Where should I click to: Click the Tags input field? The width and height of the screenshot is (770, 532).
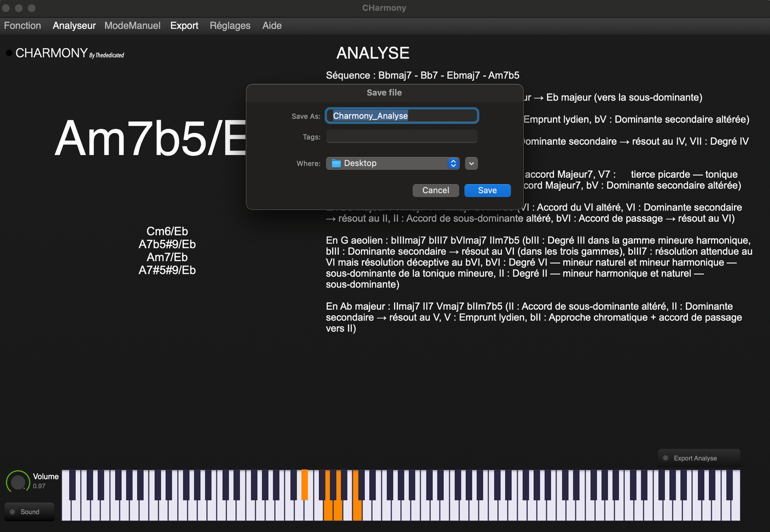click(402, 137)
